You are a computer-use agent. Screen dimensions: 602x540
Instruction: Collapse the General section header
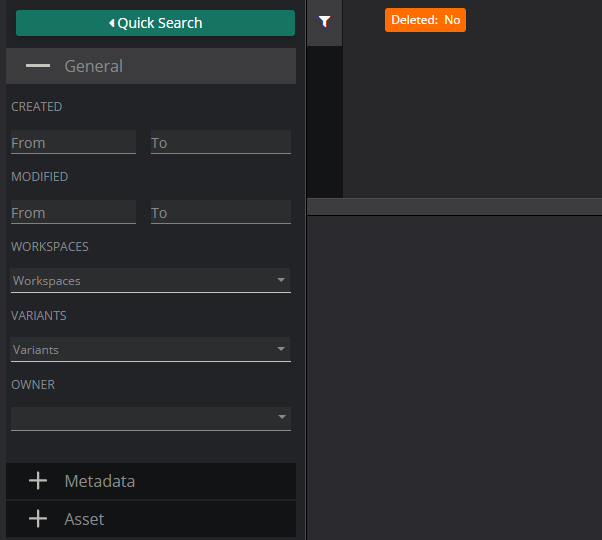point(150,66)
